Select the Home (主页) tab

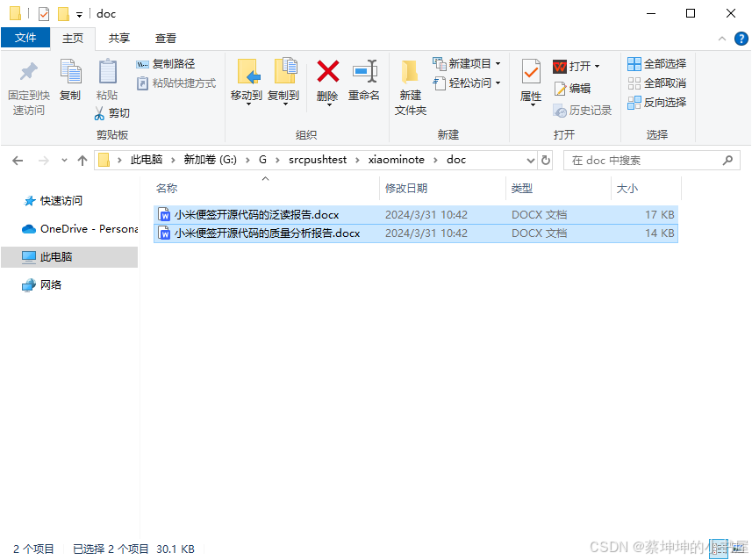[73, 39]
